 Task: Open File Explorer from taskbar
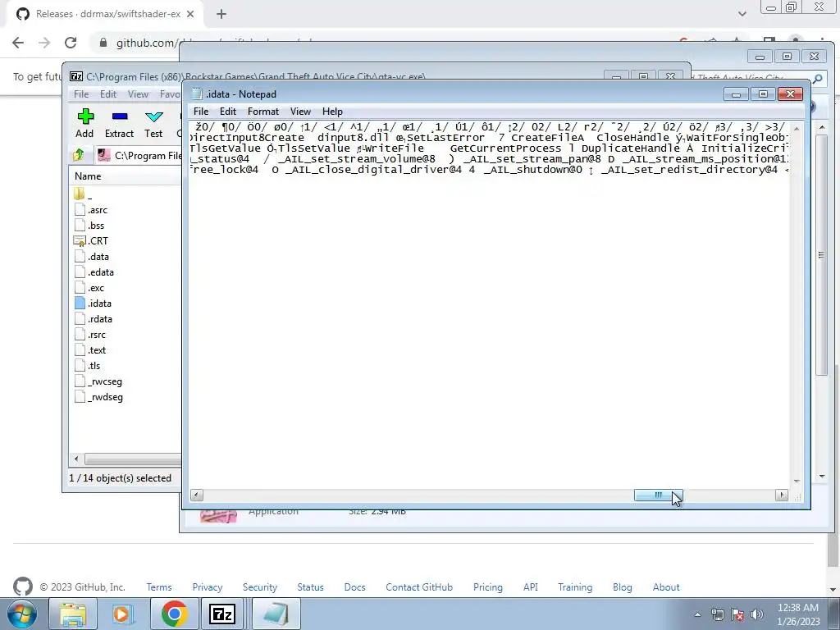(73, 614)
